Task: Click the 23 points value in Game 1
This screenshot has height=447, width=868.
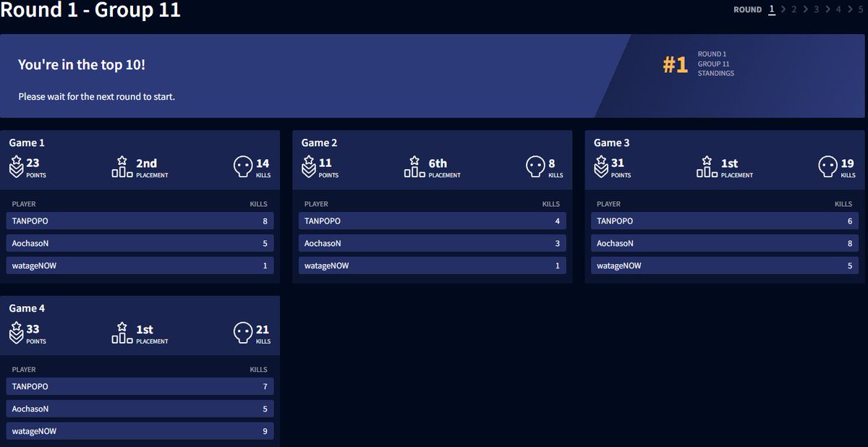Action: tap(33, 163)
